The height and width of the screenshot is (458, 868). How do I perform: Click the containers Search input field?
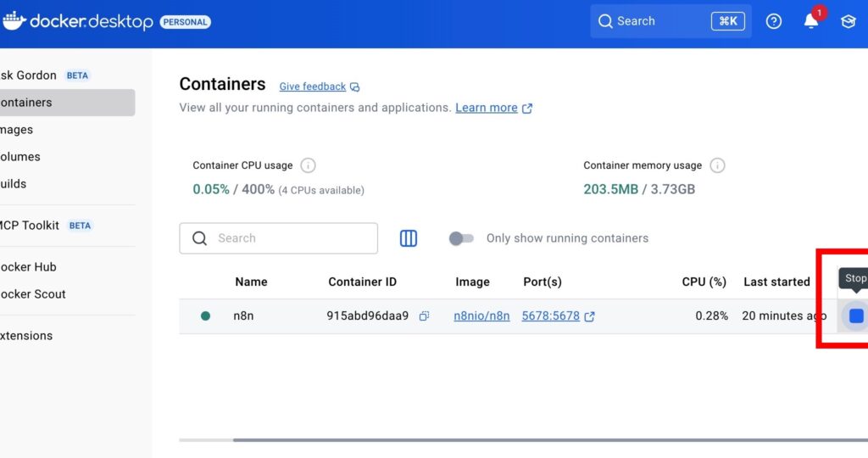click(x=288, y=238)
